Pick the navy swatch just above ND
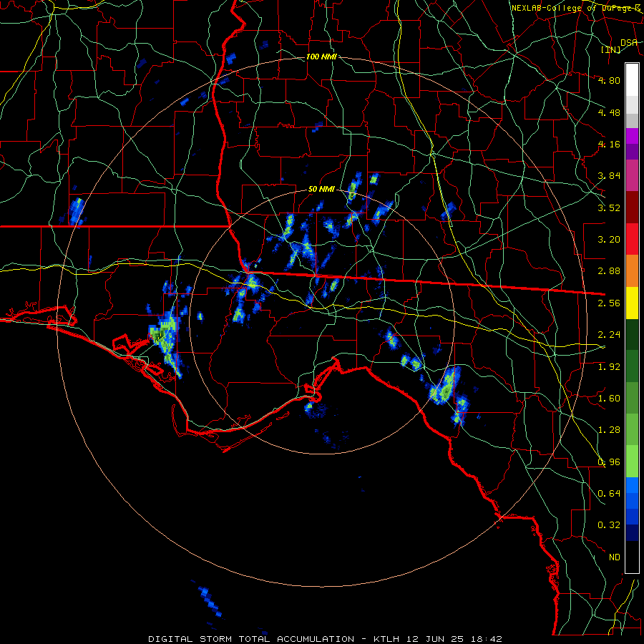The height and width of the screenshot is (644, 644). (632, 532)
